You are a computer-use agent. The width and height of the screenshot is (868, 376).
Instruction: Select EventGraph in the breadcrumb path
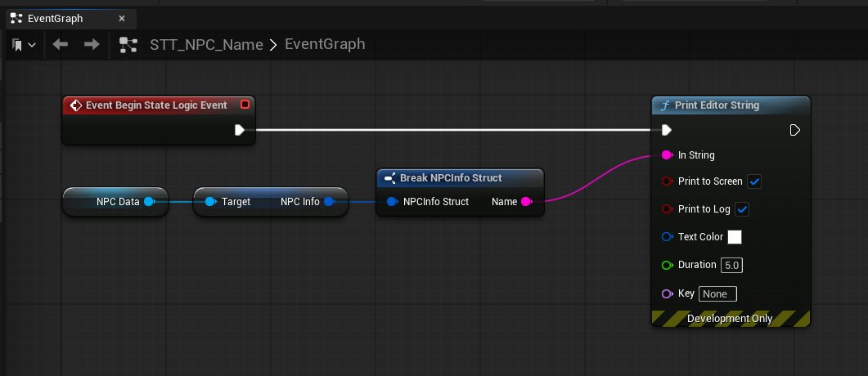coord(325,44)
